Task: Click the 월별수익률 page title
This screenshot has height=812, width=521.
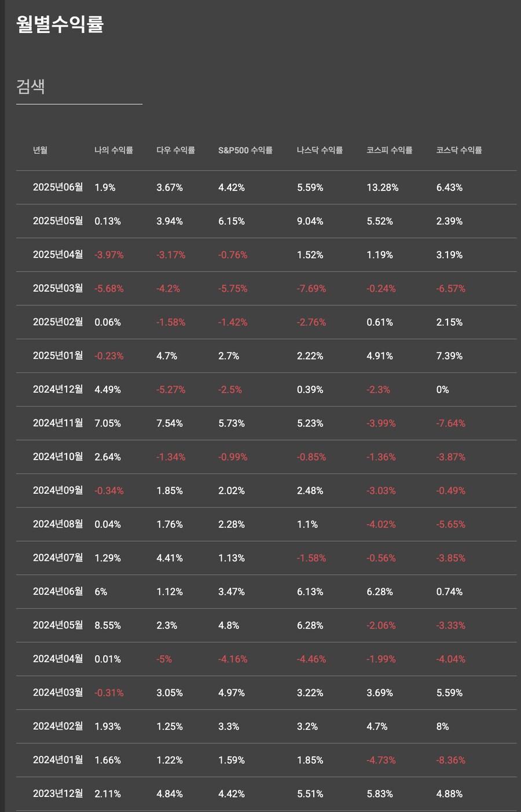Action: 60,24
